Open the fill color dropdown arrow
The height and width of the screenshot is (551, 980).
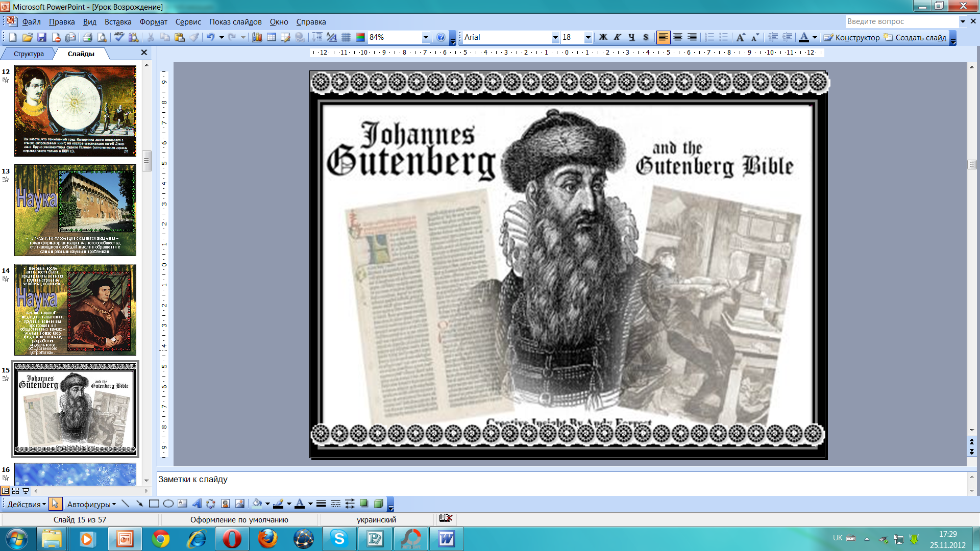tap(267, 504)
